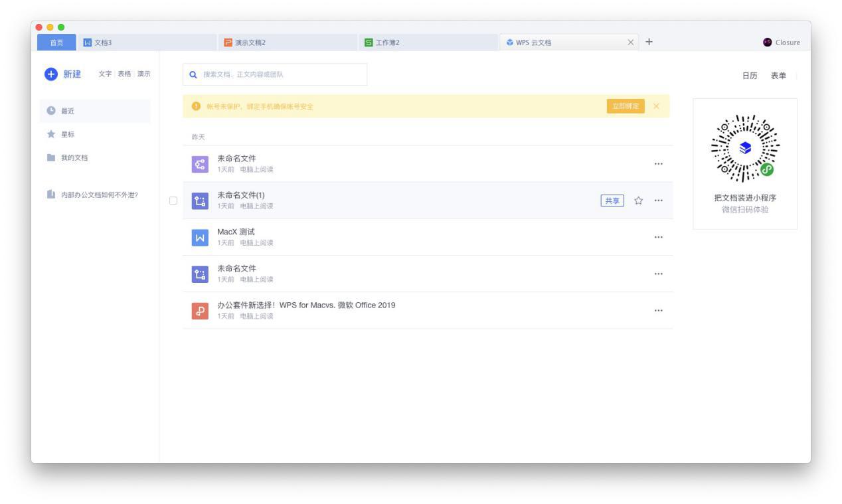Click the 立即绑定 button in the warning banner
This screenshot has width=842, height=504.
pos(626,106)
